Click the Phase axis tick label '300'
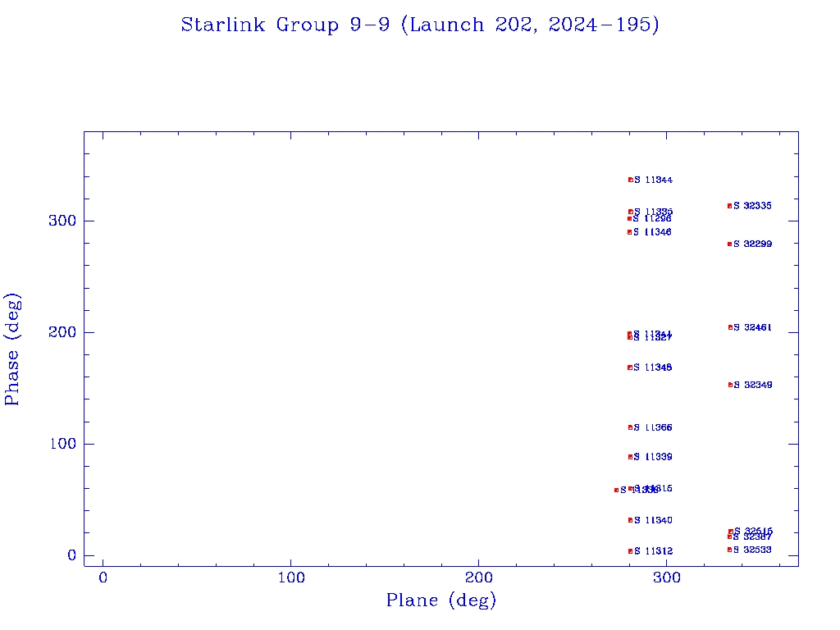Viewport: 840px width, 630px height. (x=62, y=221)
